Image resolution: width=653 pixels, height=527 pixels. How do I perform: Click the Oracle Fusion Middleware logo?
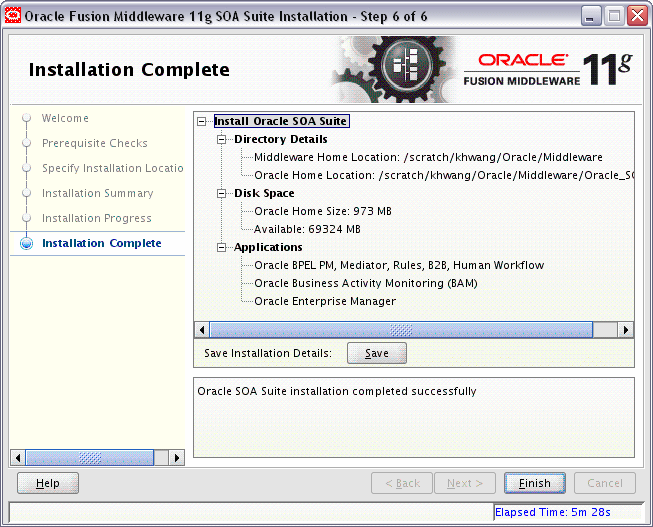point(548,70)
